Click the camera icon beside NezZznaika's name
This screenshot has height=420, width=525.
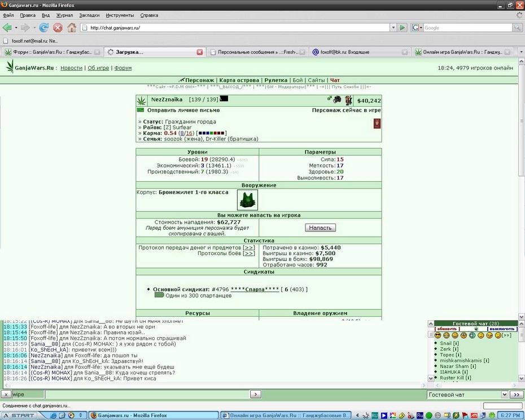(337, 99)
